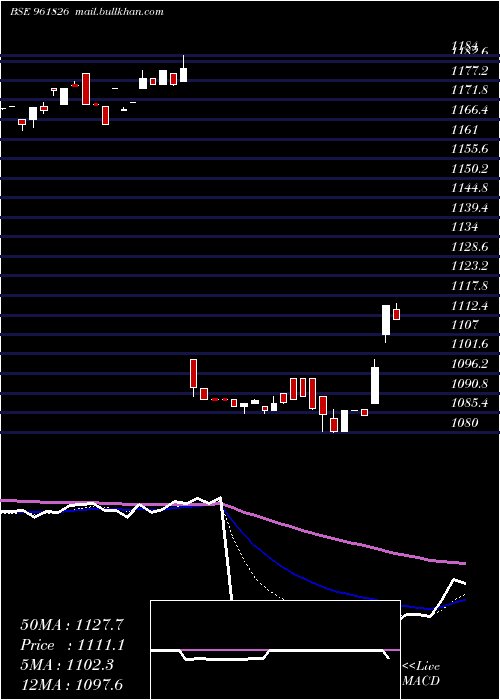Image resolution: width=500 pixels, height=700 pixels.
Task: Select the 1177.2 price axis label
Action: pyautogui.click(x=469, y=71)
